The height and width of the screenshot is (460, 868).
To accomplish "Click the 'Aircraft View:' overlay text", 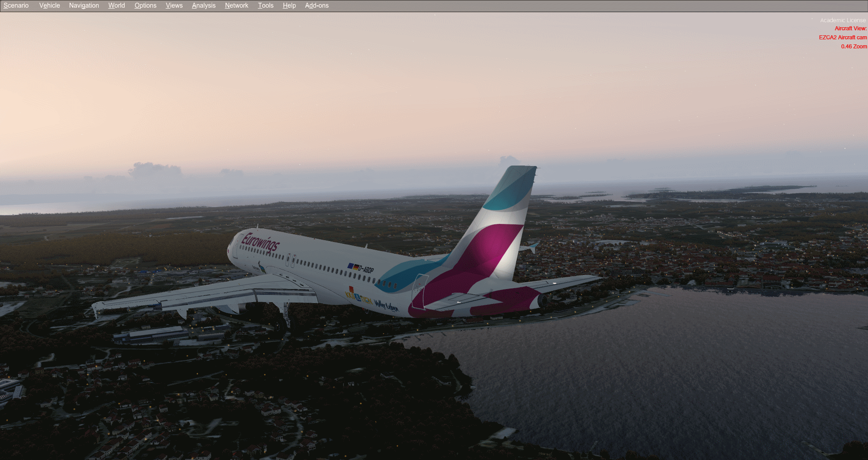I will tap(850, 28).
